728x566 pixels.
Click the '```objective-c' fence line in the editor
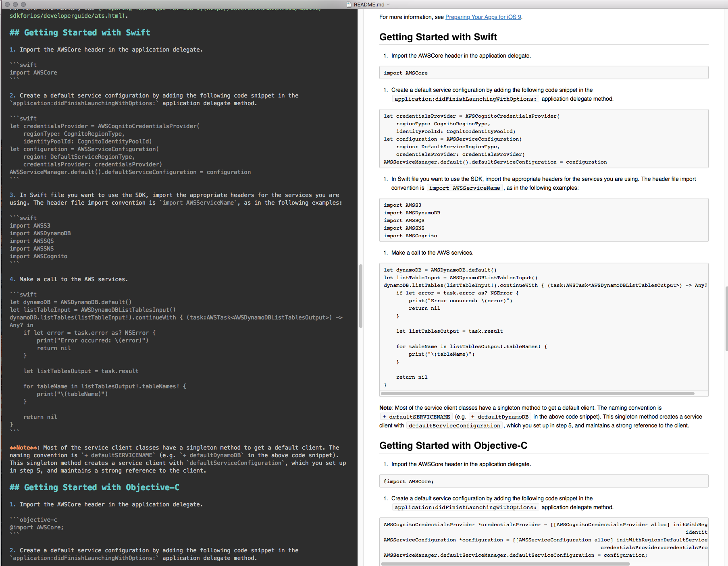(x=33, y=520)
